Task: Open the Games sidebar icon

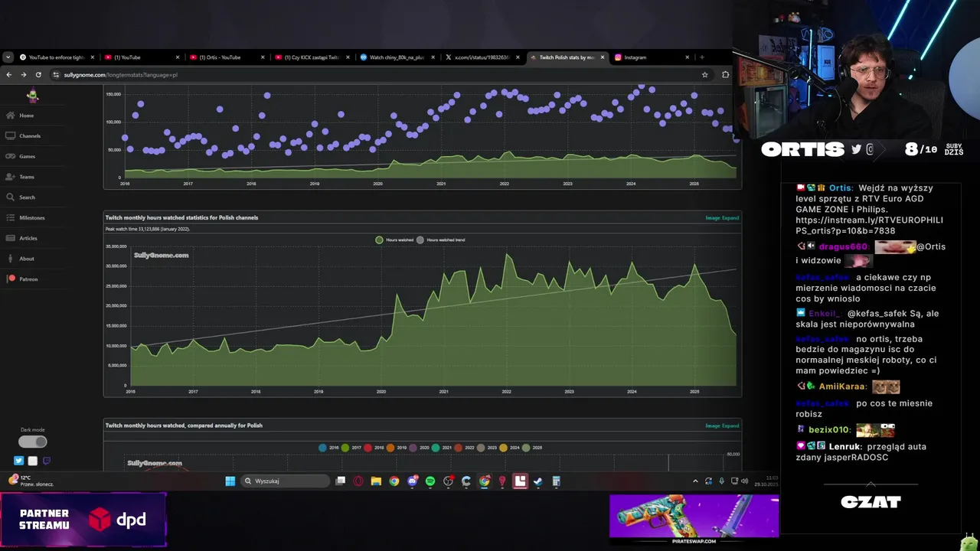Action: [10, 156]
